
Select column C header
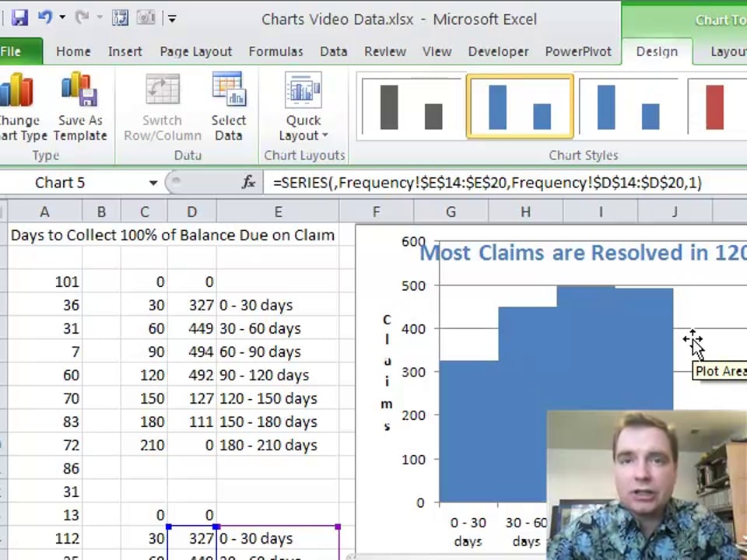click(x=145, y=212)
